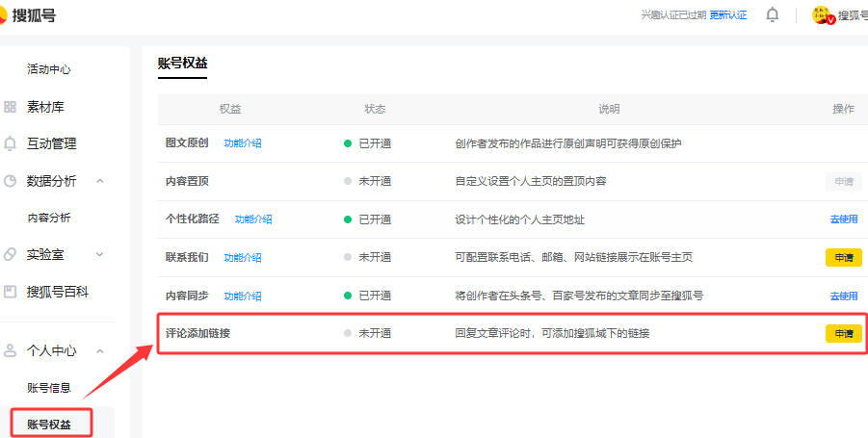Click the 状态 column header
Viewport: 868px width, 438px height.
[375, 109]
